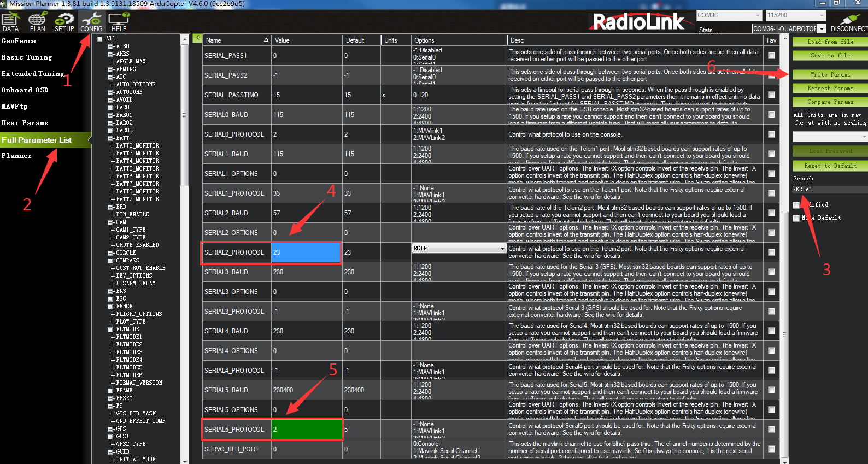The height and width of the screenshot is (464, 868).
Task: Go to Extended Tuning section
Action: pos(33,74)
